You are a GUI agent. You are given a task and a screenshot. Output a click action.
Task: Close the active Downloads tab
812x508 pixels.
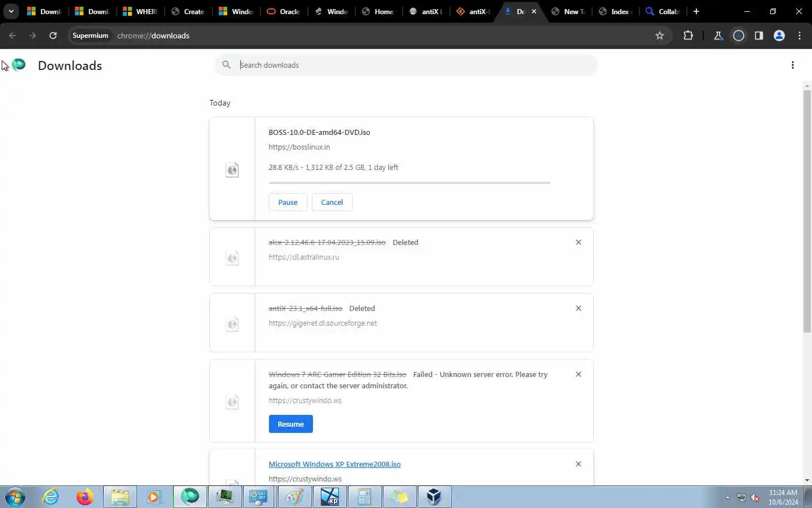(x=534, y=11)
